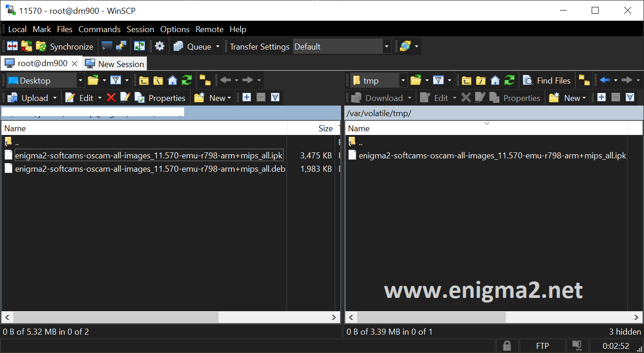Open the Mark menu
Viewport: 644px width, 353px height.
pos(42,29)
